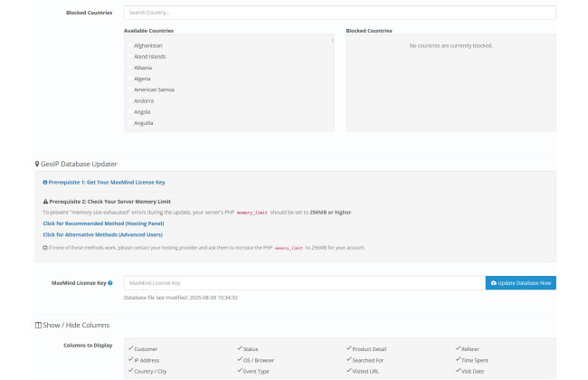Click the Search Country input field
Image resolution: width=588 pixels, height=380 pixels.
[x=340, y=13]
